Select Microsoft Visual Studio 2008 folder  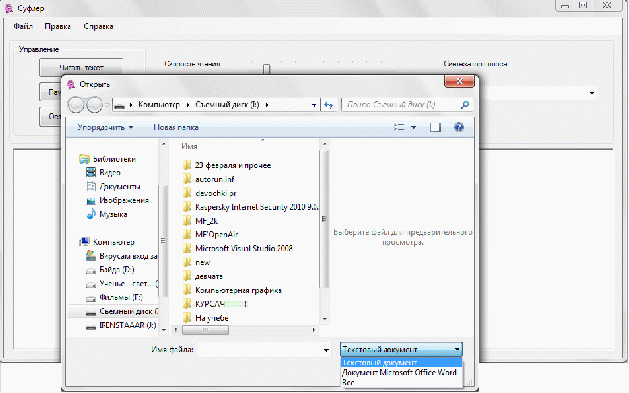[x=237, y=248]
